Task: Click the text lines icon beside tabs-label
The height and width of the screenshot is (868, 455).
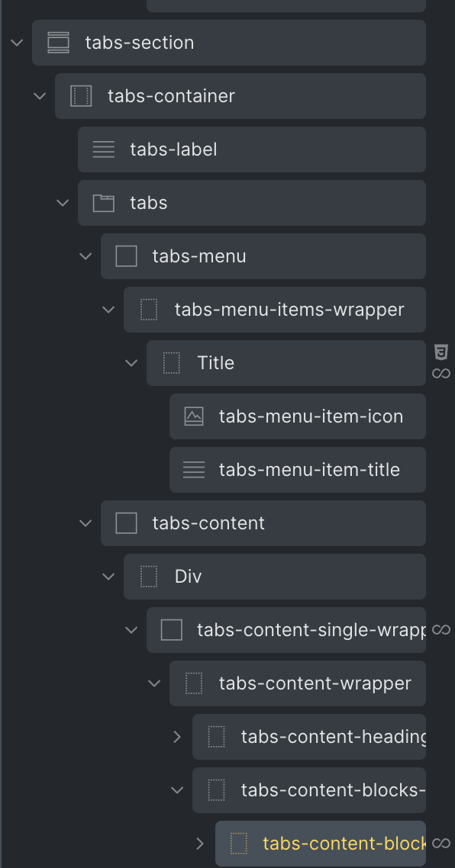Action: coord(104,149)
